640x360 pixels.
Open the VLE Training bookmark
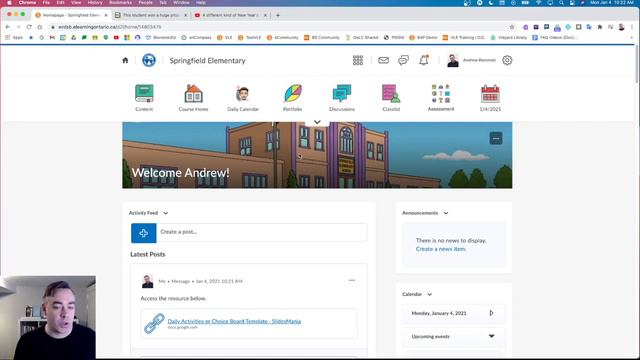463,38
